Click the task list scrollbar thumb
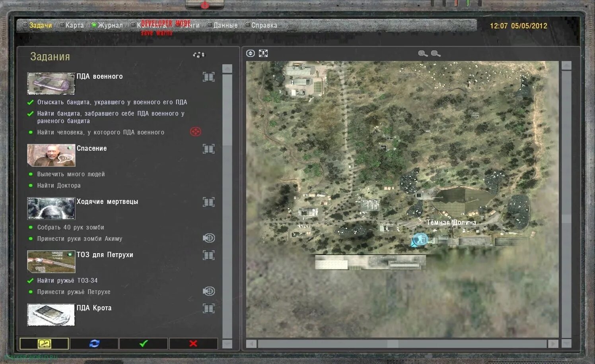595x364 pixels. (227, 109)
